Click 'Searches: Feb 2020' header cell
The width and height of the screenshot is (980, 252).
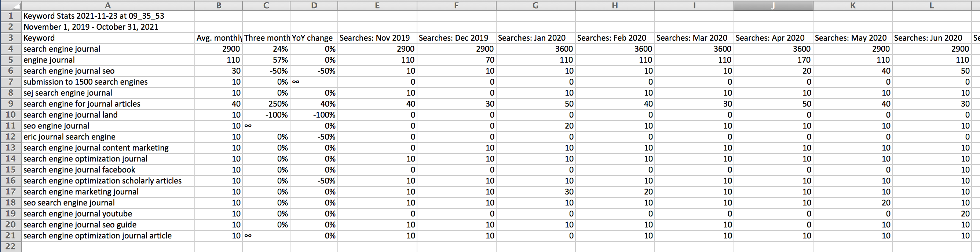[x=615, y=38]
